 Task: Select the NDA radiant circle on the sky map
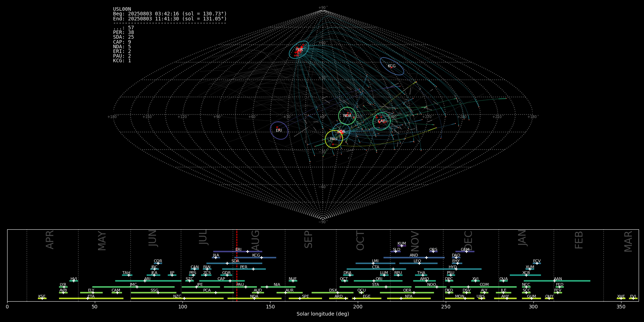[347, 116]
